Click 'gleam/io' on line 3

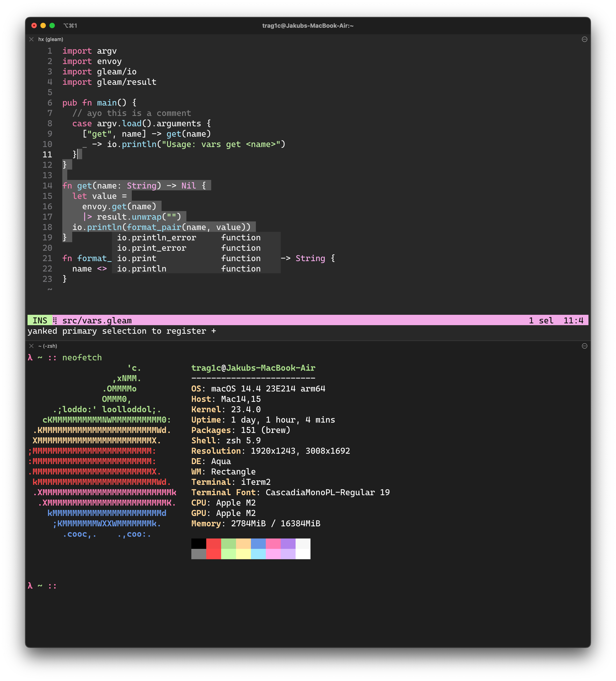pos(117,72)
